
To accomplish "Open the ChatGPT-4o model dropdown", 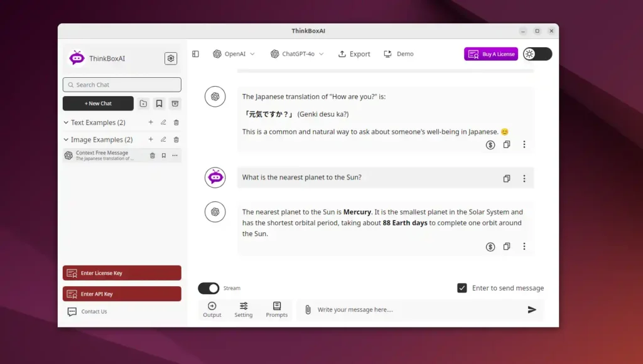I will point(296,54).
